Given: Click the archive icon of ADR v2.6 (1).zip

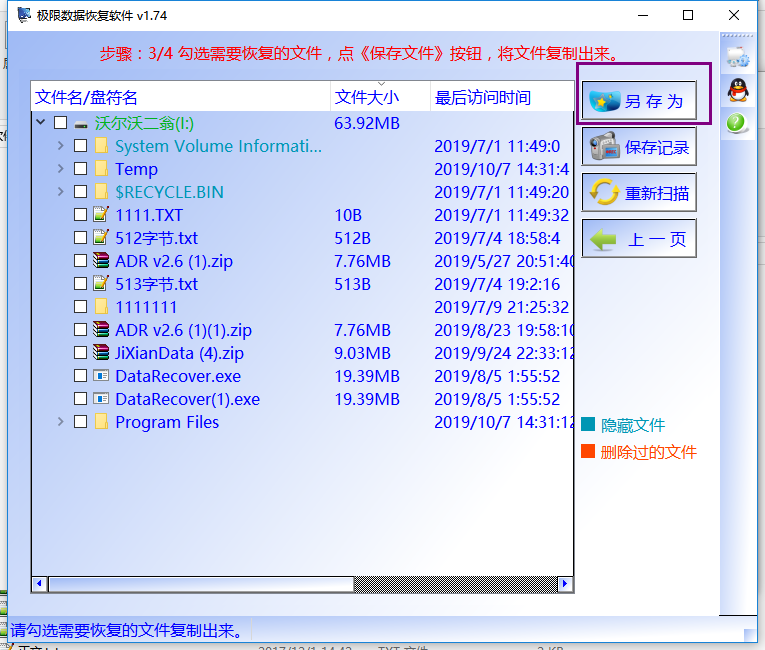Looking at the screenshot, I should (101, 260).
